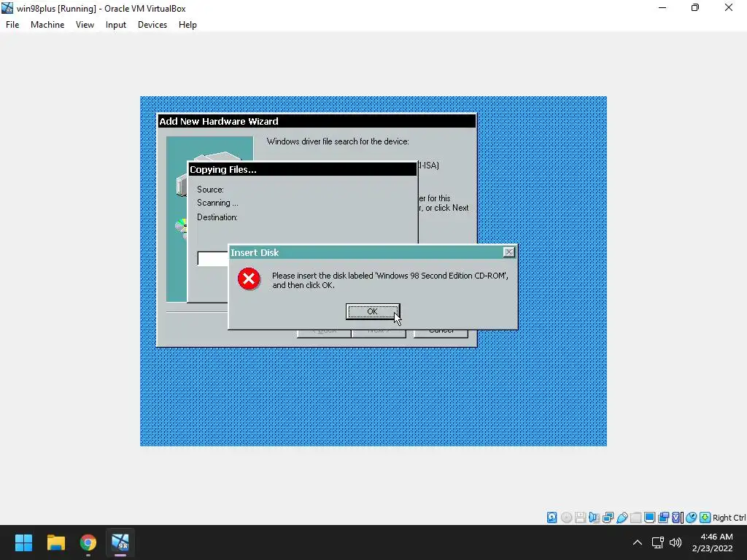Open the Help menu

(187, 25)
